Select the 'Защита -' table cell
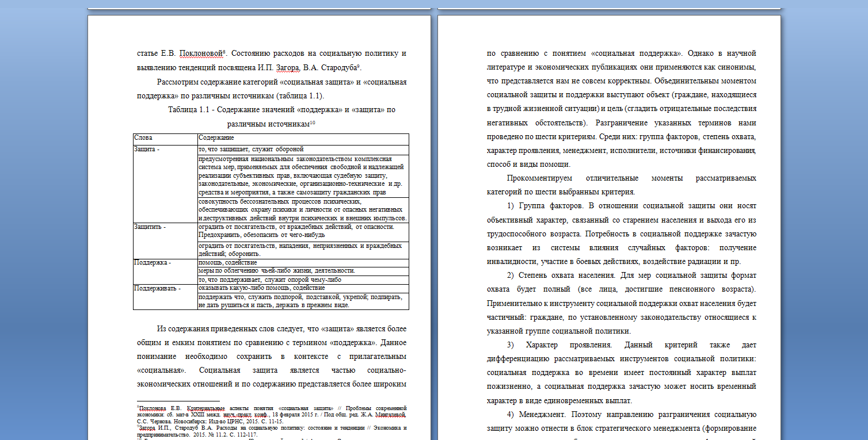 coord(165,183)
